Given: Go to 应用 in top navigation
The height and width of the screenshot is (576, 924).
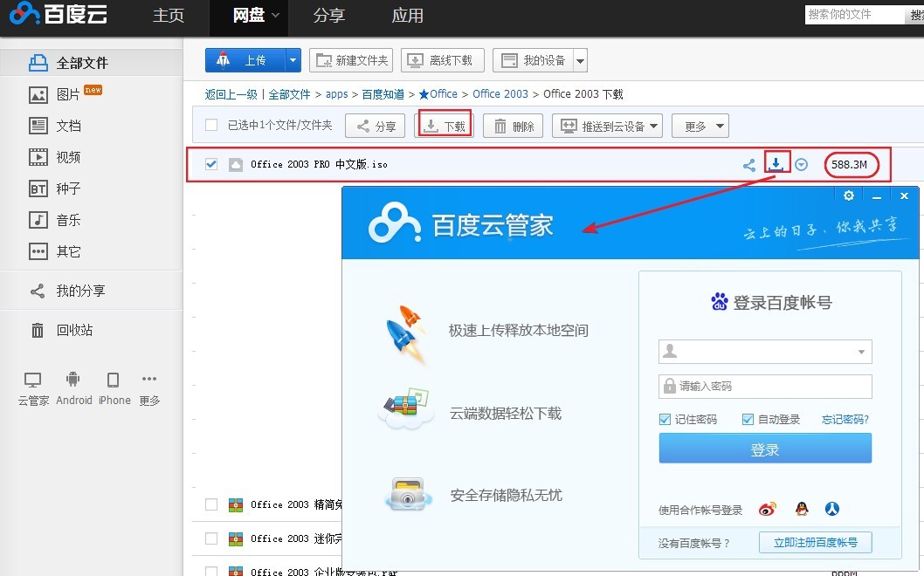Looking at the screenshot, I should (407, 16).
